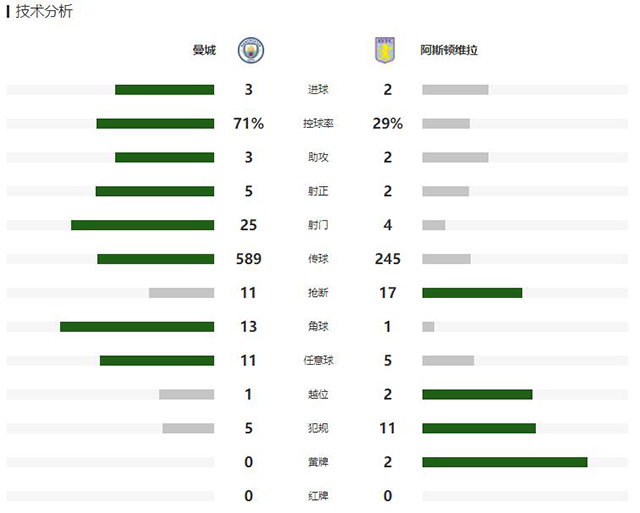640x513 pixels.
Task: Click Manchester City's green 任意球 bar
Action: (x=157, y=361)
